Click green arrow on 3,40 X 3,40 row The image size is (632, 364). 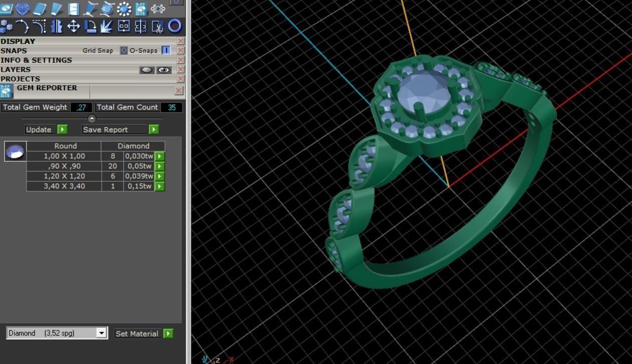159,186
